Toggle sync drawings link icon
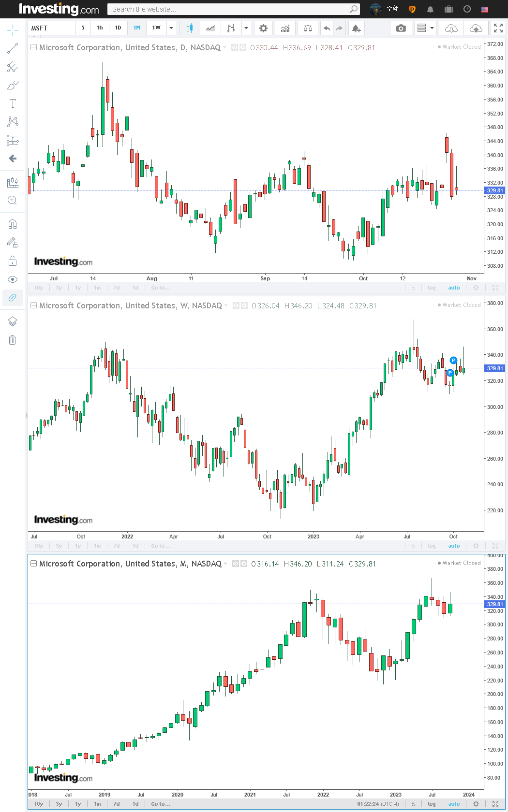Viewport: 508px width, 812px height. click(13, 297)
